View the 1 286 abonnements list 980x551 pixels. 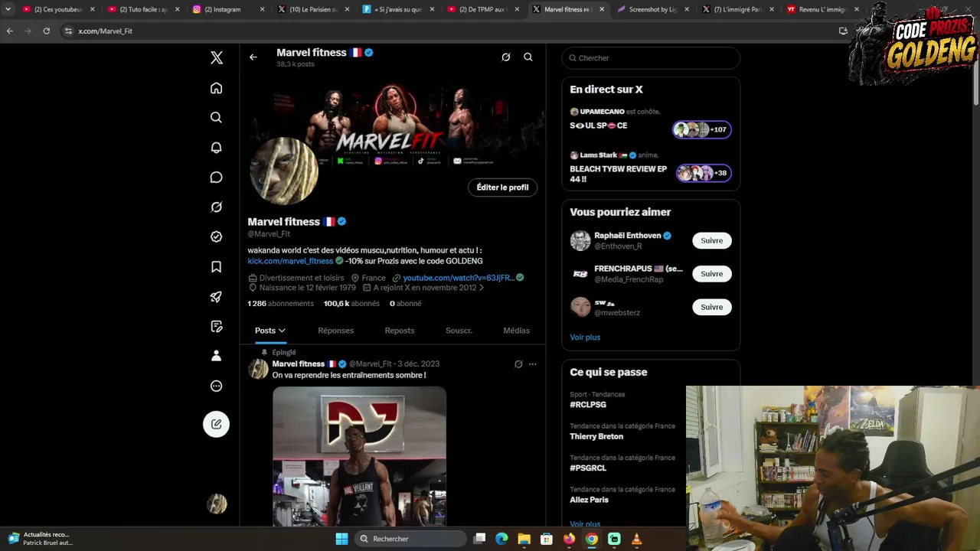280,304
